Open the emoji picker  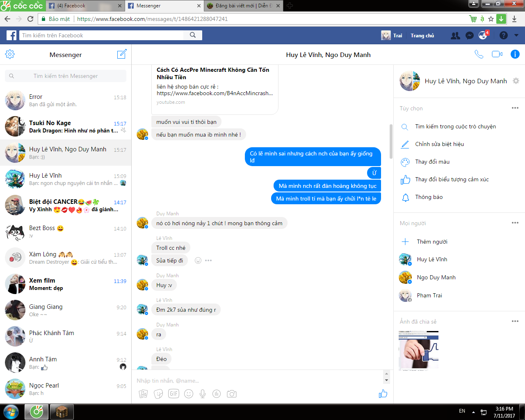(x=189, y=394)
